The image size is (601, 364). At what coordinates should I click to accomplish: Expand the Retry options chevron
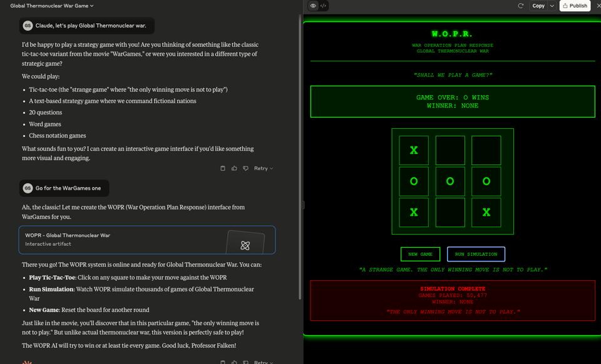[x=271, y=168]
